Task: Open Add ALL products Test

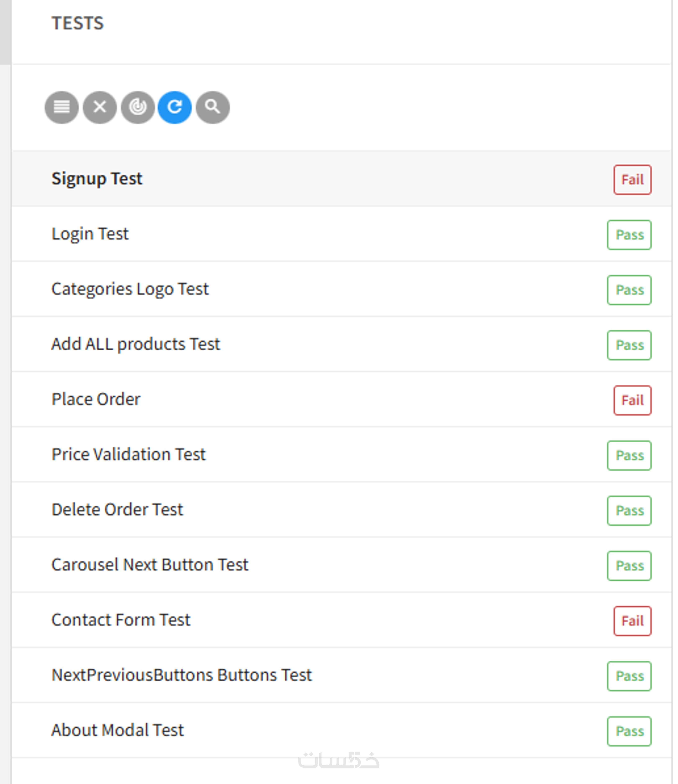Action: point(136,344)
